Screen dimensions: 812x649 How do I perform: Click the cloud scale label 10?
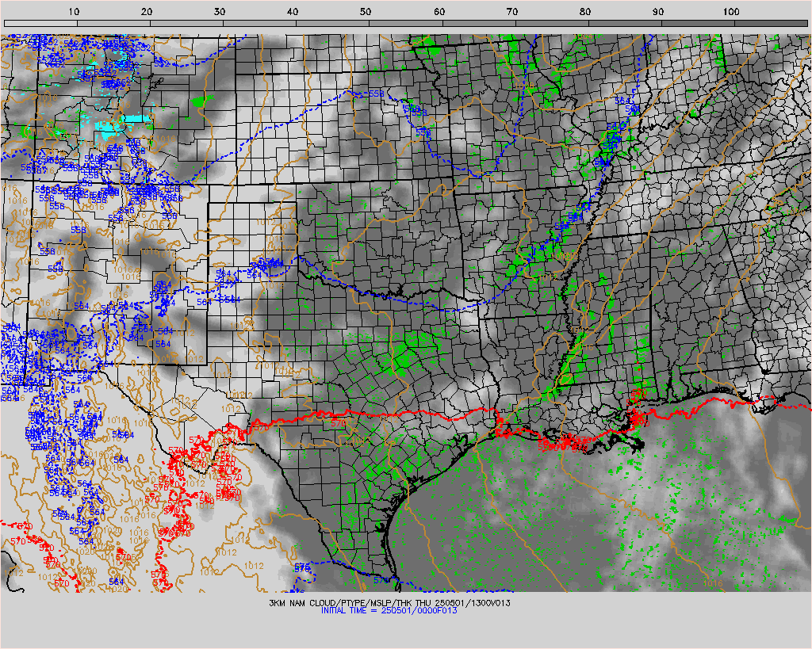coord(74,11)
